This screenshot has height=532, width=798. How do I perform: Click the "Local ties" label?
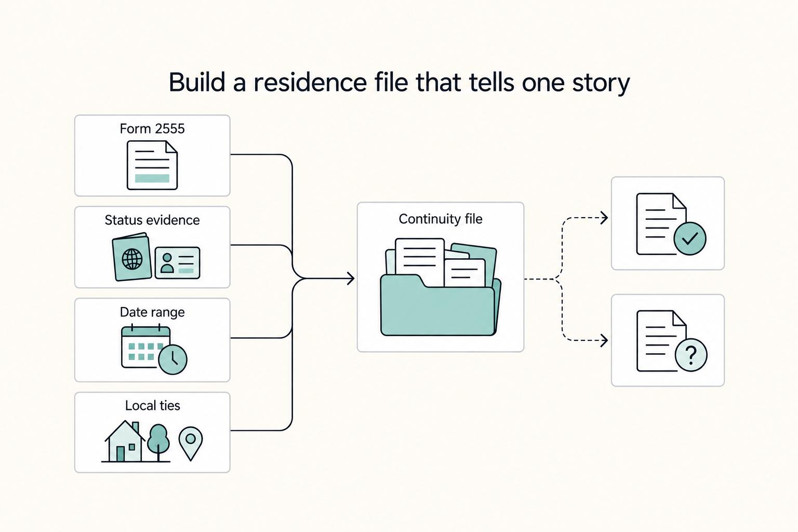click(x=153, y=405)
